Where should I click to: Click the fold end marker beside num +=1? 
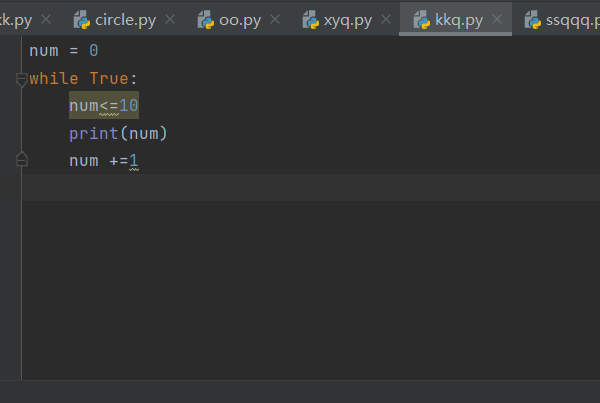pyautogui.click(x=21, y=159)
